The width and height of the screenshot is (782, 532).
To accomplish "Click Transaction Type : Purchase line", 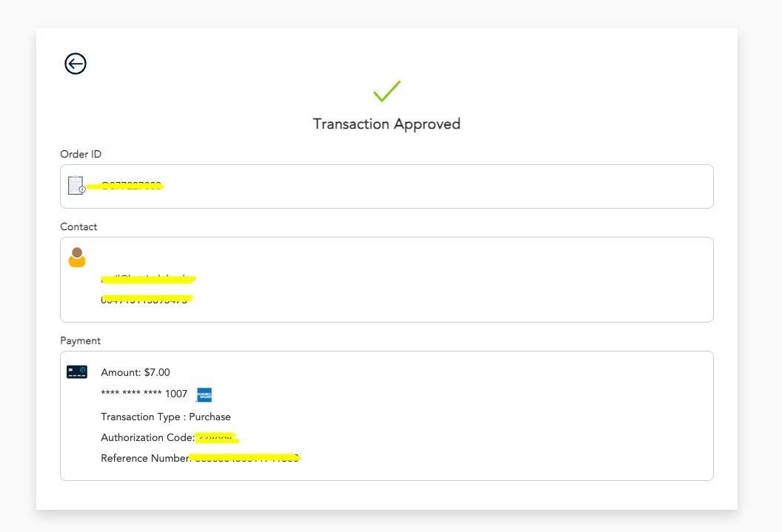I will point(166,417).
